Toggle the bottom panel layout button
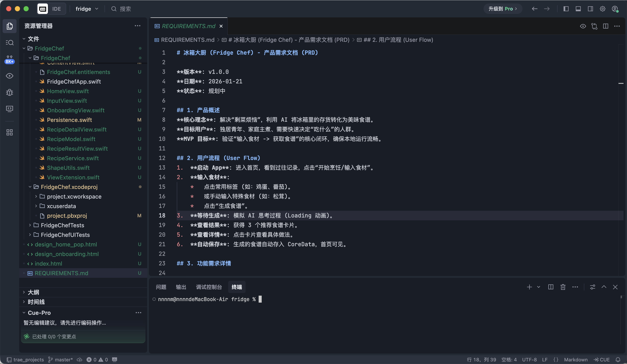627x364 pixels. 578,9
